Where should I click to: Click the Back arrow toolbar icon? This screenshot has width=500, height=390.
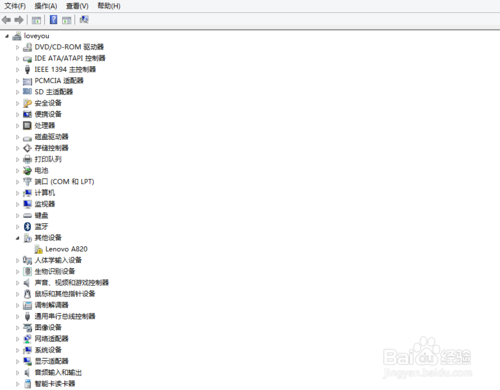tap(6, 20)
